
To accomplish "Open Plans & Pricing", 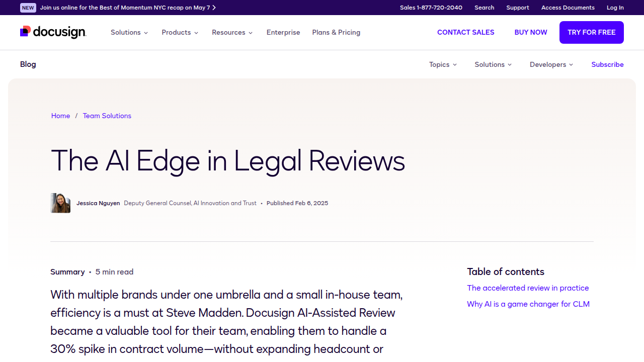I will (x=336, y=32).
